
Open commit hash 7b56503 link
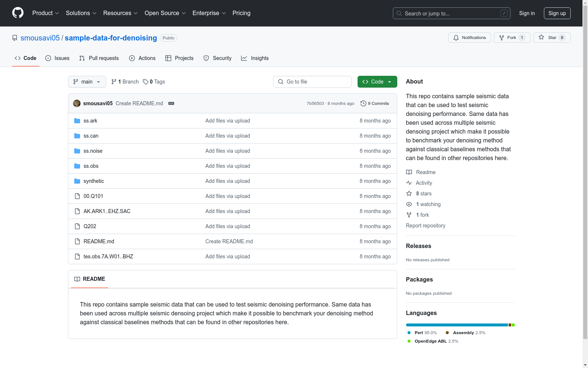click(x=315, y=103)
